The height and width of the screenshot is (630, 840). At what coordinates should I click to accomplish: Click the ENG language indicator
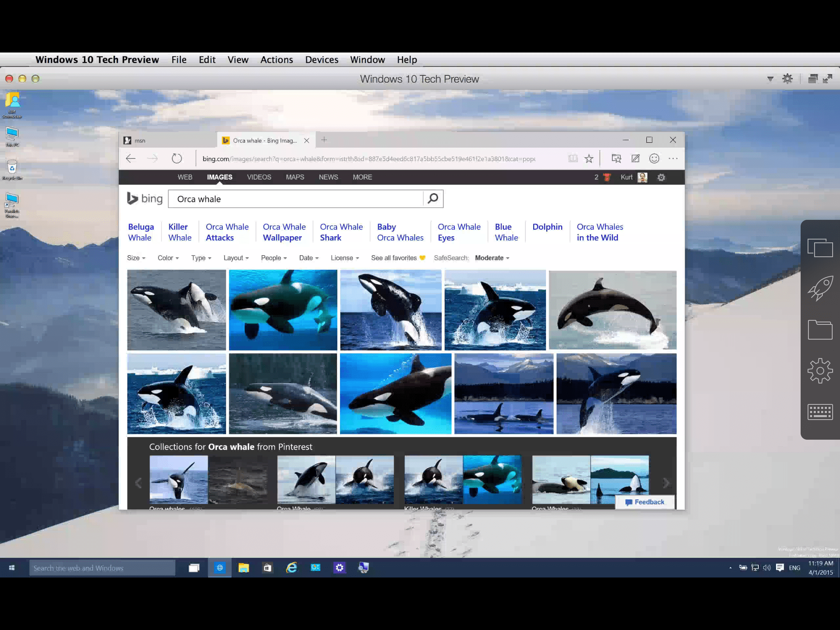click(794, 568)
